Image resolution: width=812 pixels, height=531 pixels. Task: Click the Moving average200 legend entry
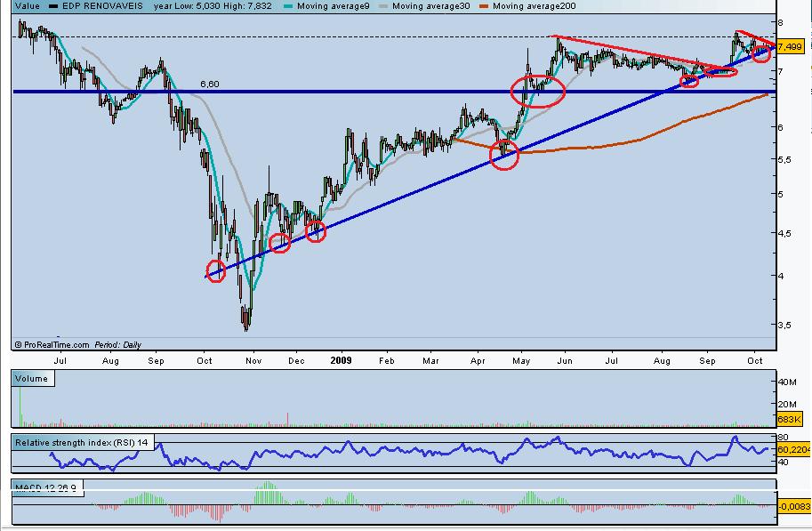click(x=527, y=6)
